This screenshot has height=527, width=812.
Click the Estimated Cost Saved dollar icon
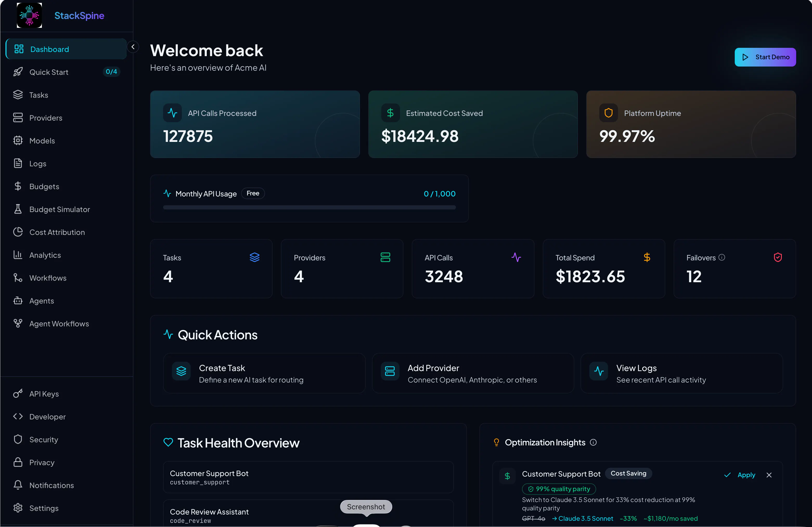coord(390,113)
